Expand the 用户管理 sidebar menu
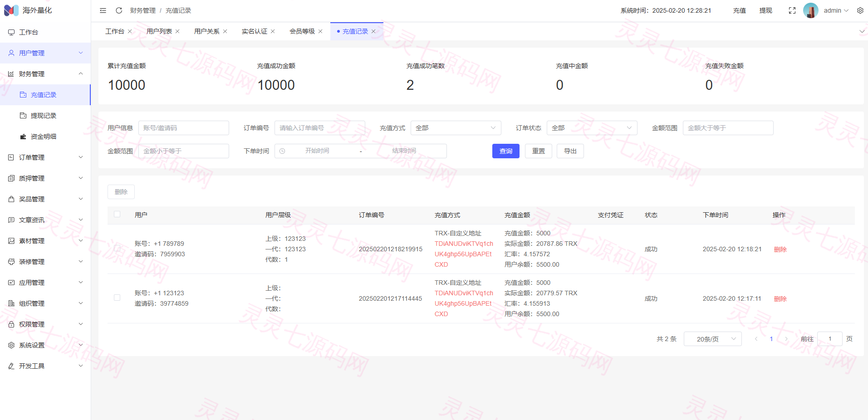868x420 pixels. click(45, 53)
